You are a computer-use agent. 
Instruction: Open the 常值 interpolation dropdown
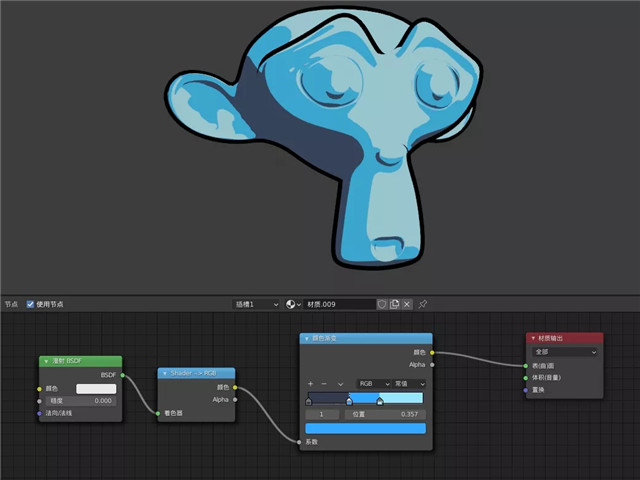click(x=409, y=384)
